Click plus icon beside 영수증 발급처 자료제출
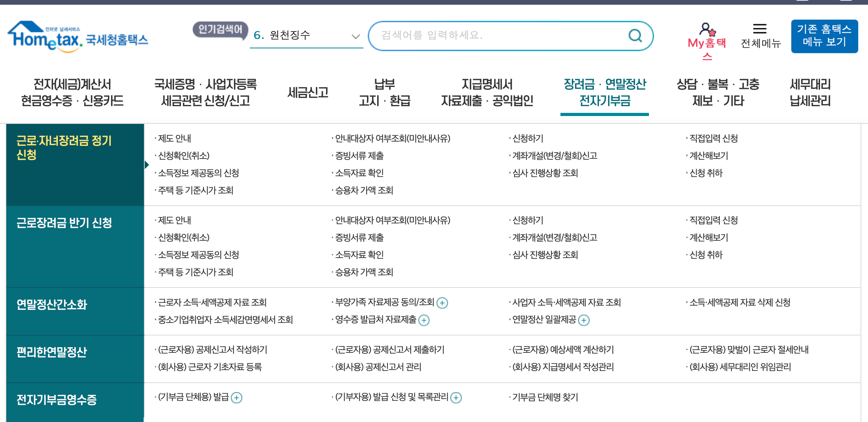This screenshot has width=868, height=422. [x=424, y=321]
